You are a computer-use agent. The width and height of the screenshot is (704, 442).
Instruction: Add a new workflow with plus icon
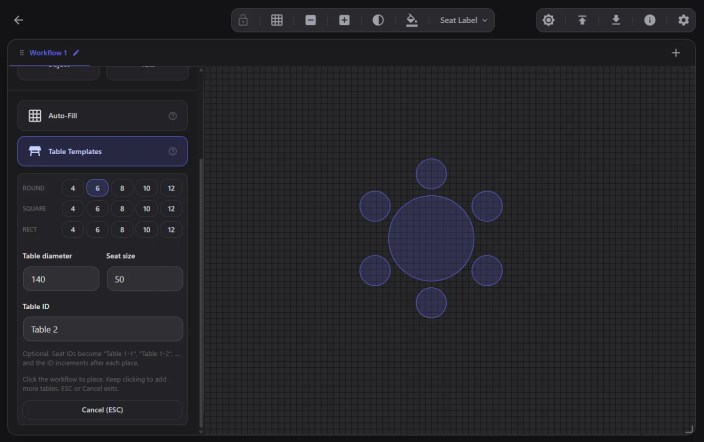coord(676,53)
